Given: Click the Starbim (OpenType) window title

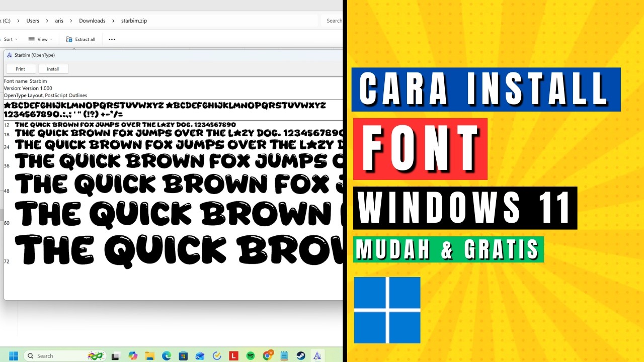Looking at the screenshot, I should click(x=35, y=55).
